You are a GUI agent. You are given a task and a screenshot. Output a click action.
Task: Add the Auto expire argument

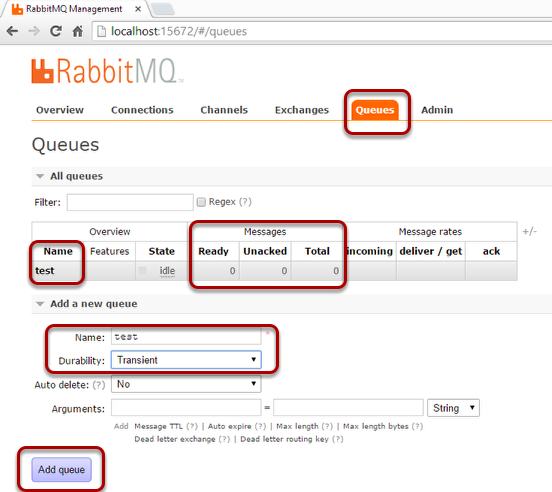[x=230, y=426]
